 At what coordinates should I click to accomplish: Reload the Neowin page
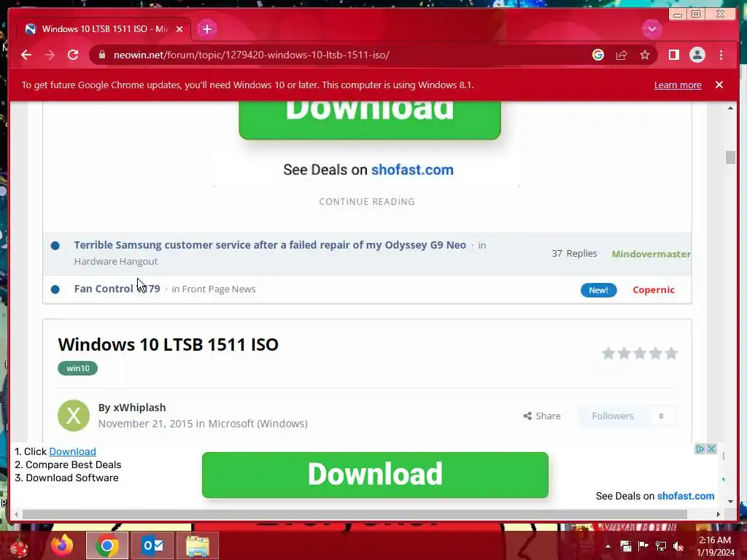click(73, 55)
